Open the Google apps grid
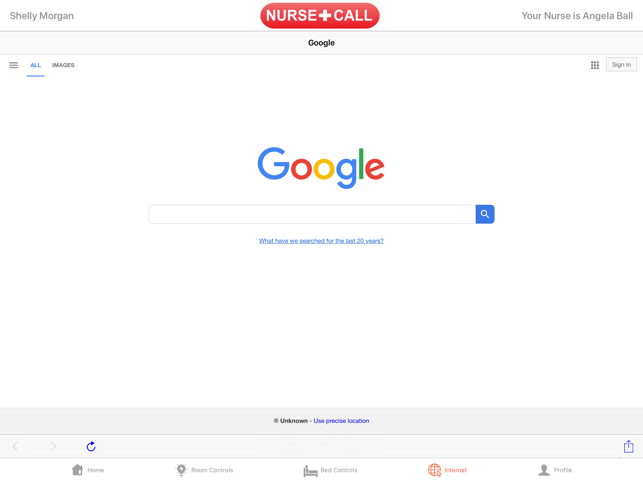 pyautogui.click(x=595, y=65)
